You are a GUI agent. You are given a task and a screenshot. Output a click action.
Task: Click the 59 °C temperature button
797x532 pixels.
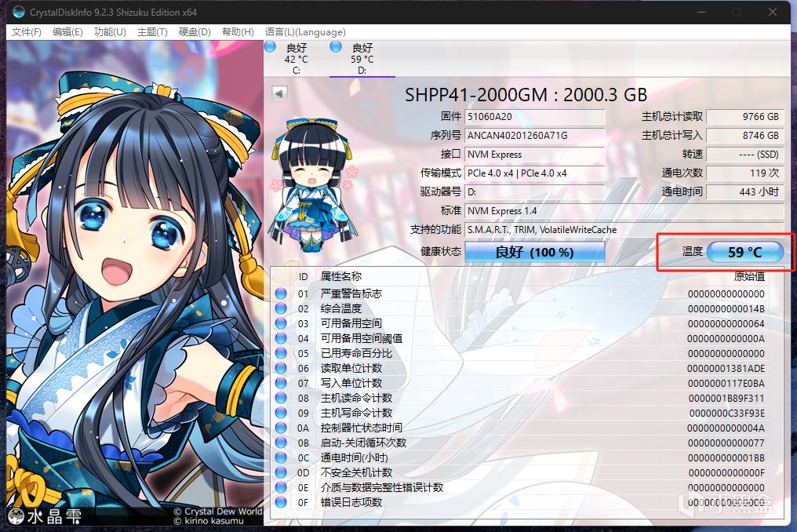click(x=744, y=252)
